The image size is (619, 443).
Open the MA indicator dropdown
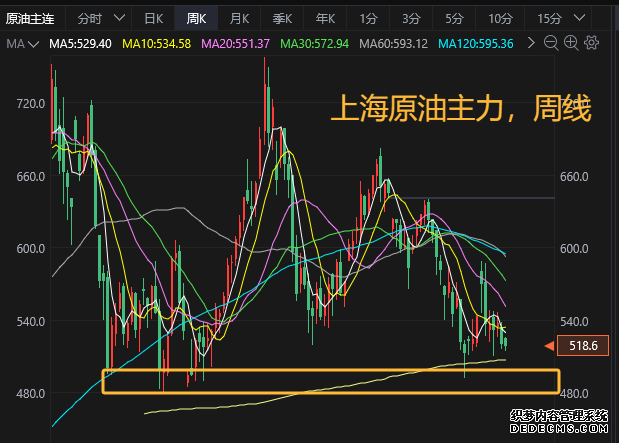pyautogui.click(x=23, y=44)
